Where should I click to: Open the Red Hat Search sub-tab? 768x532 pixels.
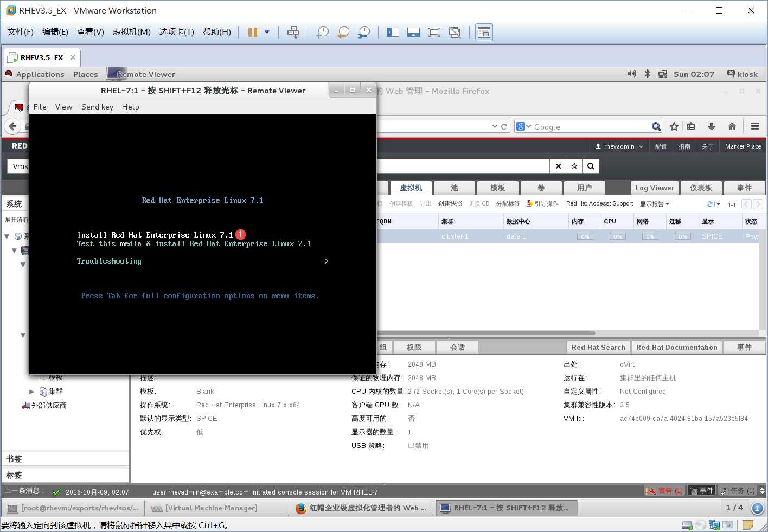pos(598,347)
